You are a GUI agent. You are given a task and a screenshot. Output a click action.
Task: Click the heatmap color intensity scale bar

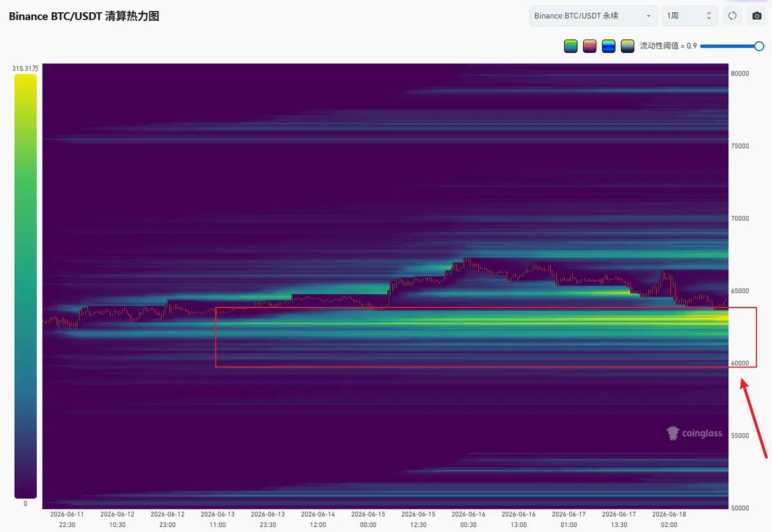tap(26, 286)
